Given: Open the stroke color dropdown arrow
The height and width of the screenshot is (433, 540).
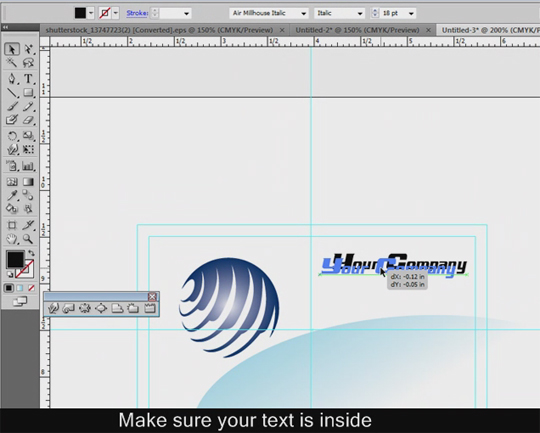Looking at the screenshot, I should 116,13.
